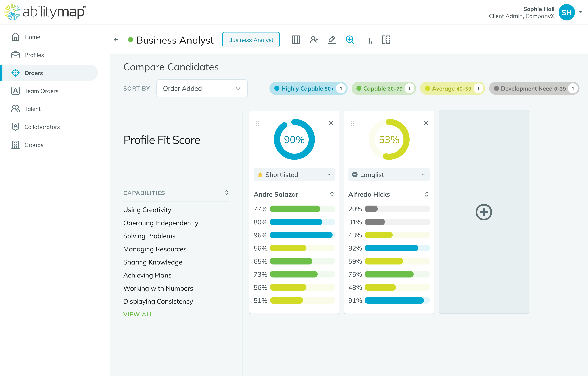Viewport: 588px width, 376px height.
Task: Remove Andre Salazar's comparison card
Action: (x=331, y=123)
